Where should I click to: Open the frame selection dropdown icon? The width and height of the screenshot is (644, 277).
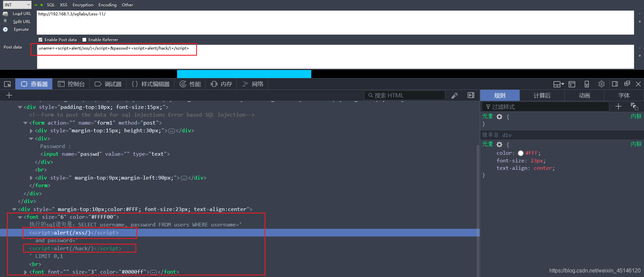[558, 84]
